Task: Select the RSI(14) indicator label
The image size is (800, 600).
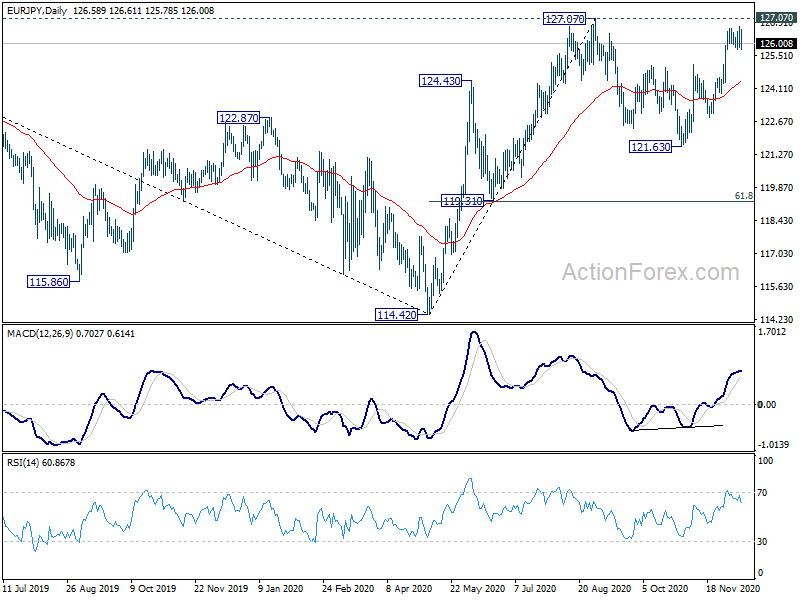Action: 23,463
